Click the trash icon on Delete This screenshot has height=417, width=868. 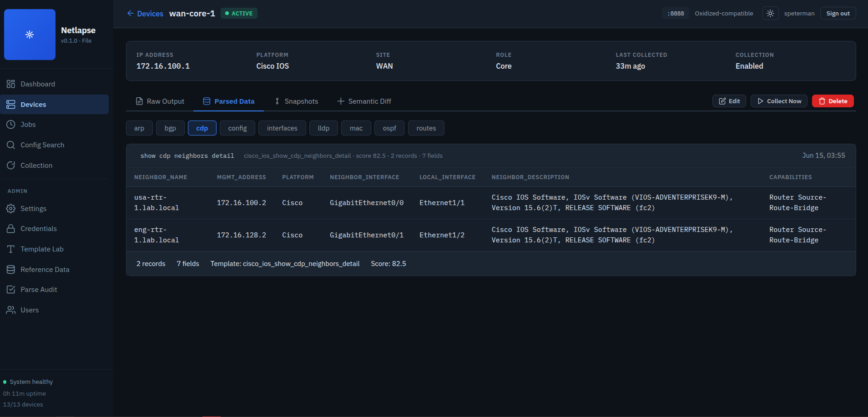click(822, 101)
